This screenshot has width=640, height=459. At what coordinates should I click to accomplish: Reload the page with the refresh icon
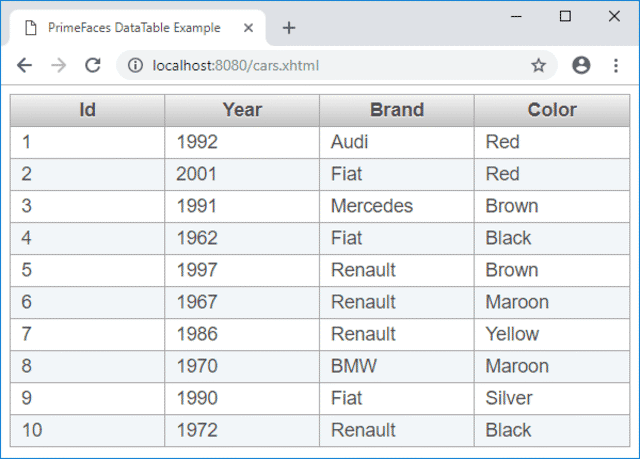point(93,65)
